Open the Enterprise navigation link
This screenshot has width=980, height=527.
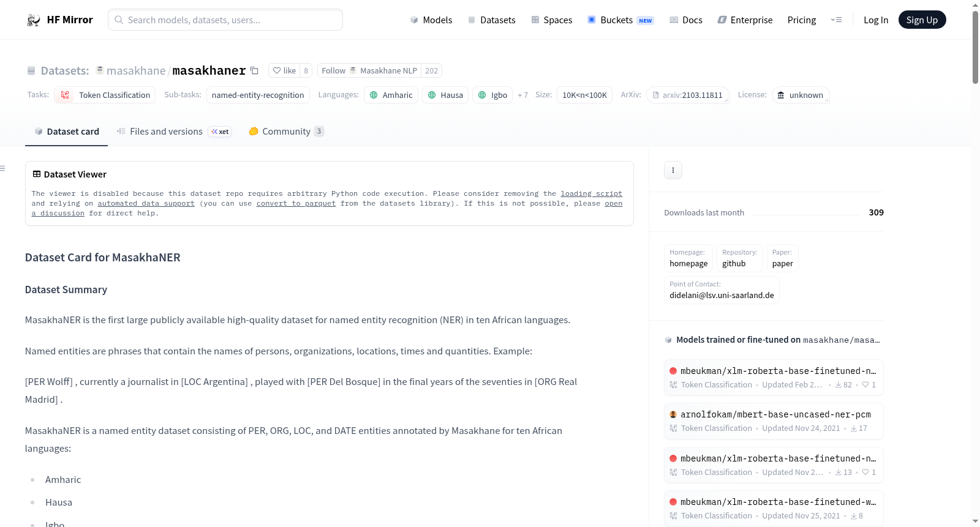point(745,20)
